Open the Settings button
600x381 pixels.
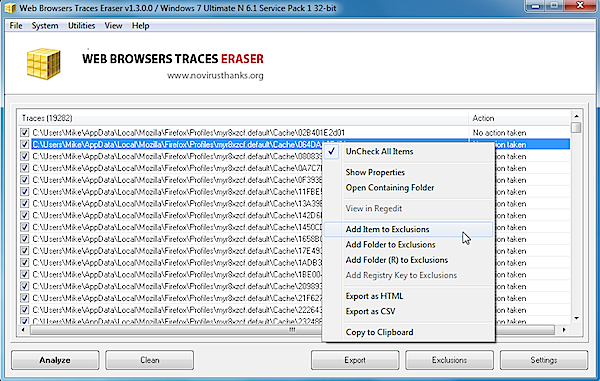click(x=544, y=360)
